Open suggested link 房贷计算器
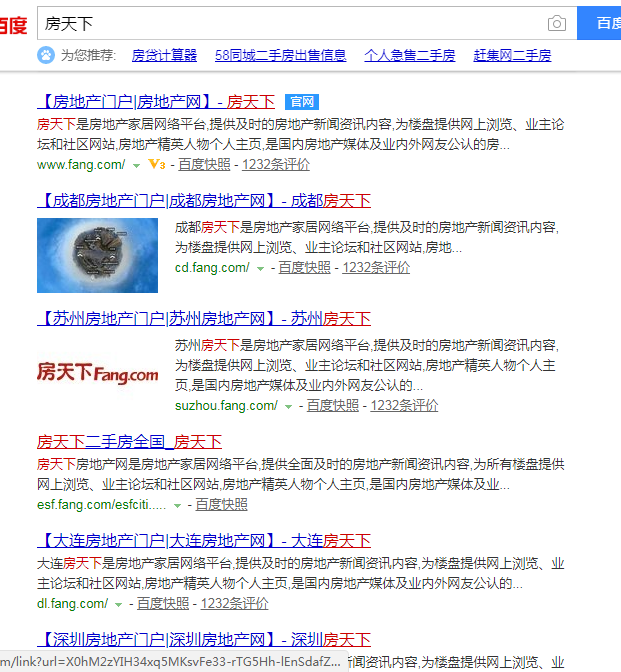This screenshot has width=621, height=672. (x=164, y=55)
